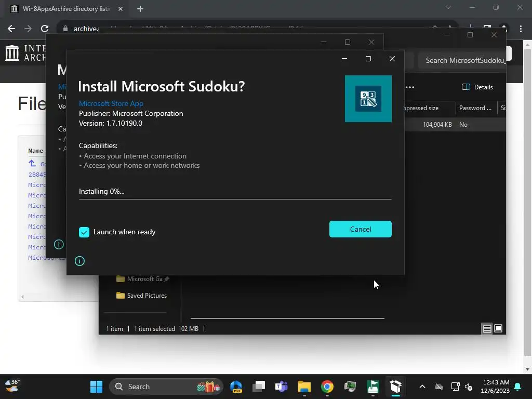Show hidden system tray icons
The image size is (532, 399).
[422, 387]
